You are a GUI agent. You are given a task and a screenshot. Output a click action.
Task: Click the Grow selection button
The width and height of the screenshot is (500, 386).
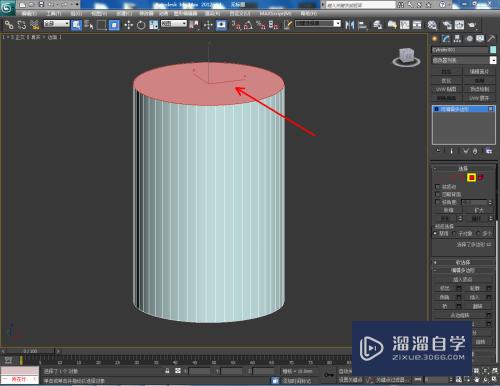478,210
